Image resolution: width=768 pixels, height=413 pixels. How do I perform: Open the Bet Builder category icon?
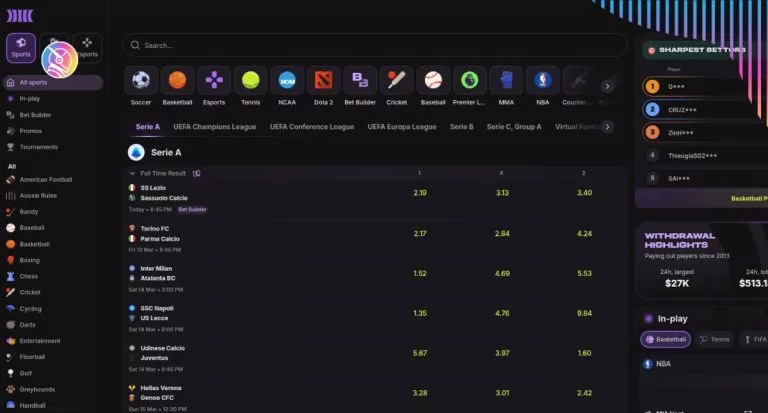tap(360, 80)
